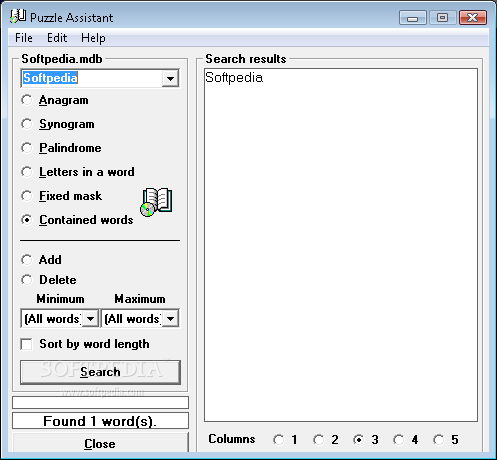Open the File menu
The height and width of the screenshot is (460, 497).
click(24, 38)
